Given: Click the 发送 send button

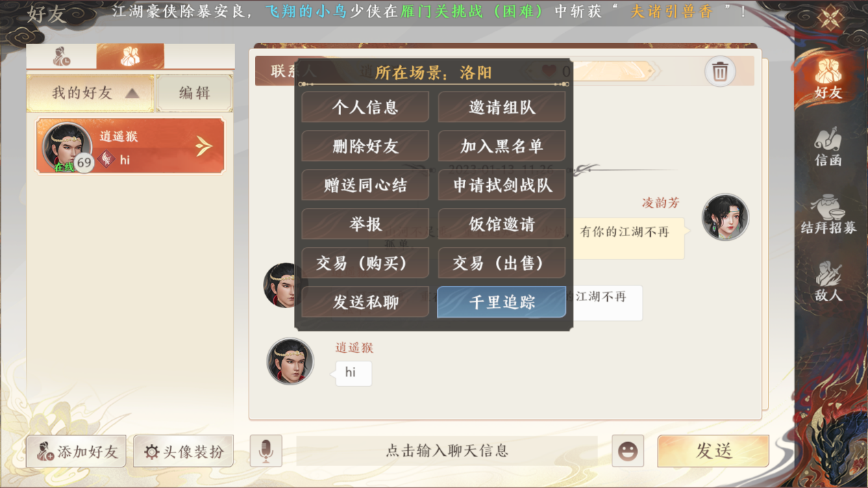Looking at the screenshot, I should coord(713,451).
